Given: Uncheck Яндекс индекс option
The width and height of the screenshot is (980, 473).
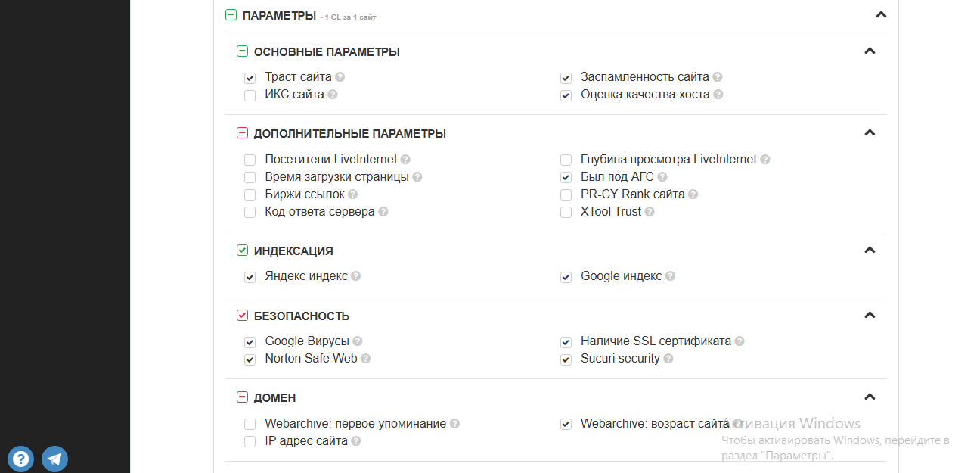Looking at the screenshot, I should click(250, 277).
